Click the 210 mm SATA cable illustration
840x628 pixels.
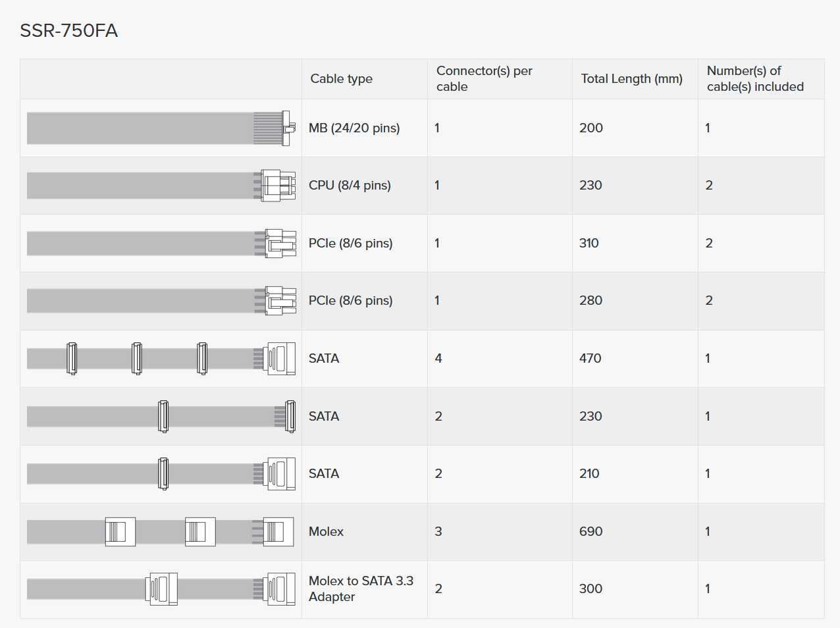pos(161,474)
